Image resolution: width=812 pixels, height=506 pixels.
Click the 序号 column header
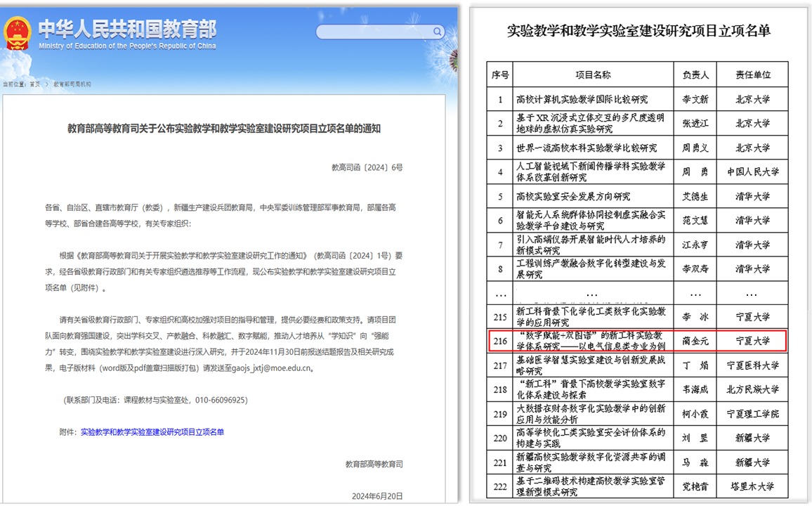tap(500, 75)
